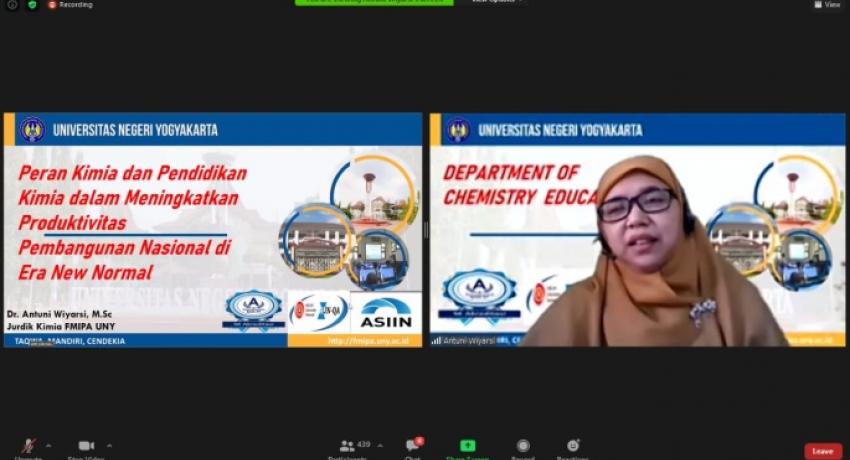Open meeting information icon
Viewport: 850px width, 460px height.
coord(12,4)
